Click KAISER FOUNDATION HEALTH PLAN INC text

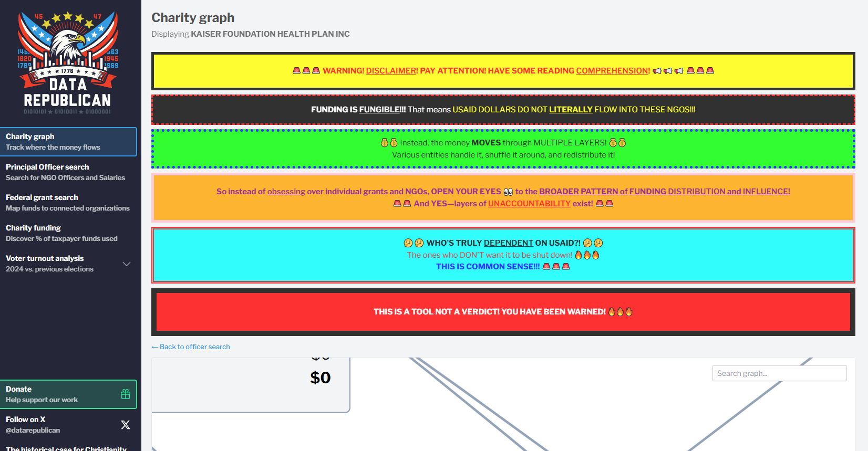click(270, 34)
